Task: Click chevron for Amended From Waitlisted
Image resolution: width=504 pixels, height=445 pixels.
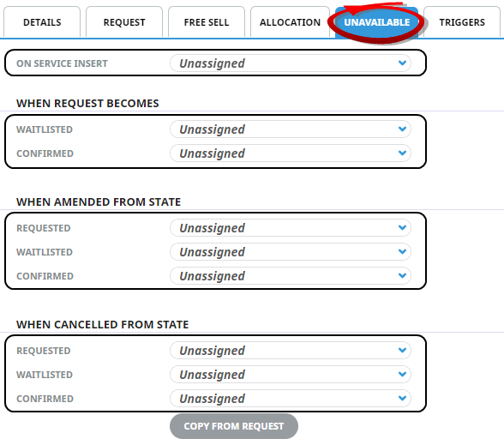Action: [x=402, y=251]
